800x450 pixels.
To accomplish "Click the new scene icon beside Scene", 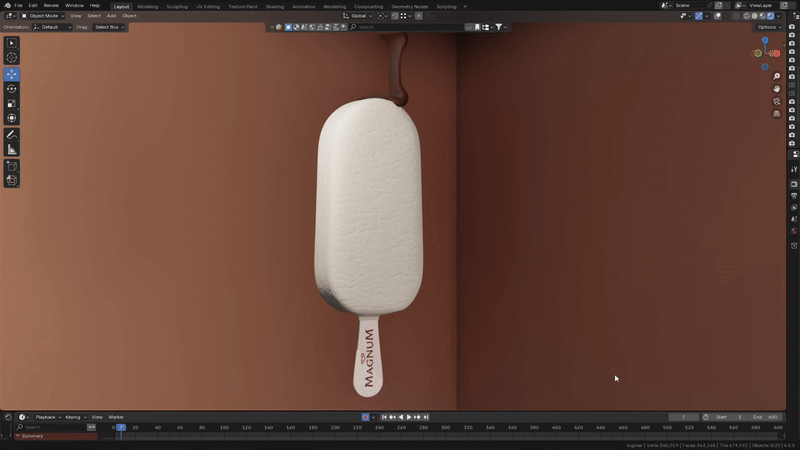I will point(718,6).
